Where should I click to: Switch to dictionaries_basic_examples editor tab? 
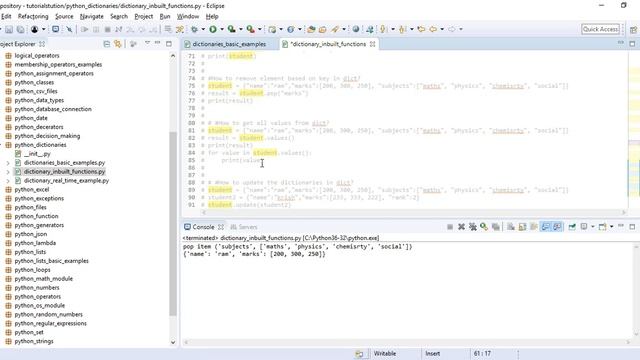229,44
